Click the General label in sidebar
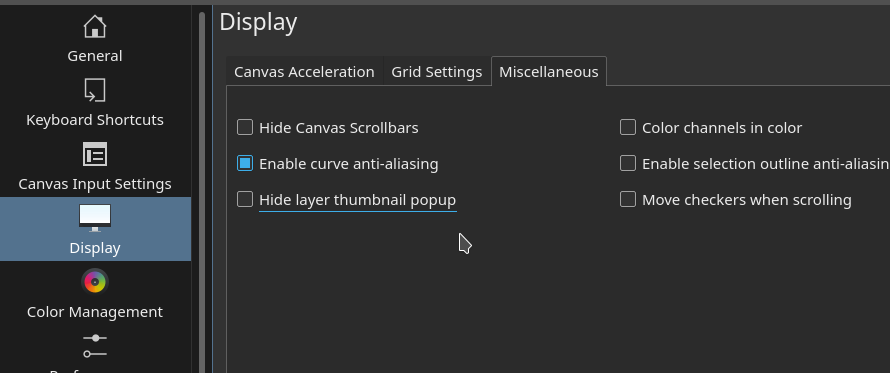 click(x=95, y=56)
